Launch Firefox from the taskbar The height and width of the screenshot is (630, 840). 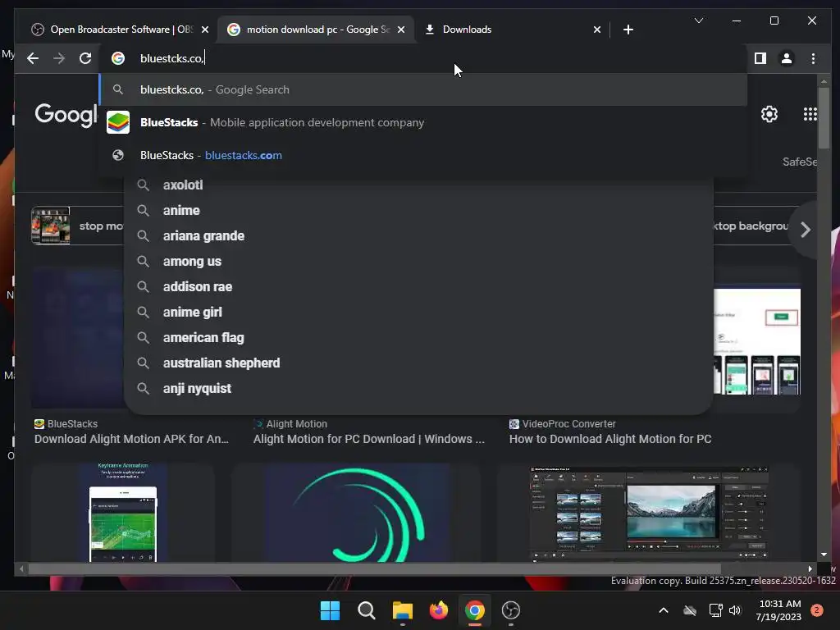[439, 610]
